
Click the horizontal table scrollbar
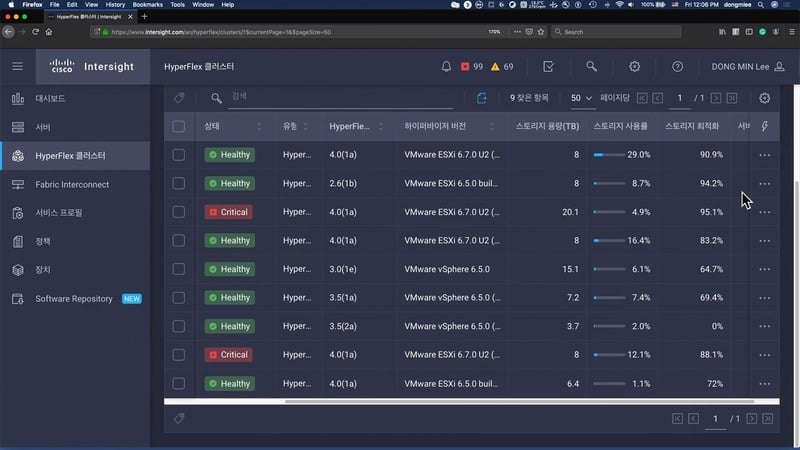tap(519, 402)
